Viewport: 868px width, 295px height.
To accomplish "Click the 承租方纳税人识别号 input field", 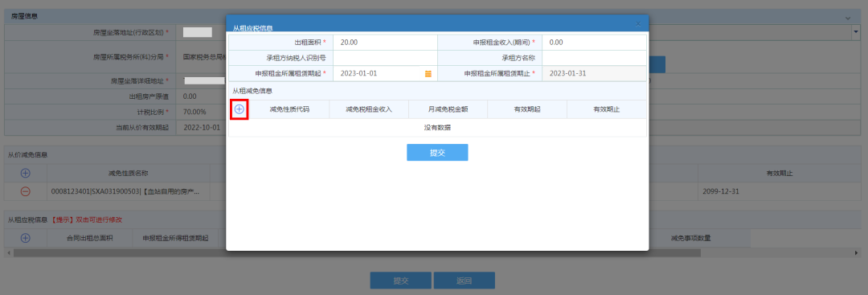I will point(385,58).
